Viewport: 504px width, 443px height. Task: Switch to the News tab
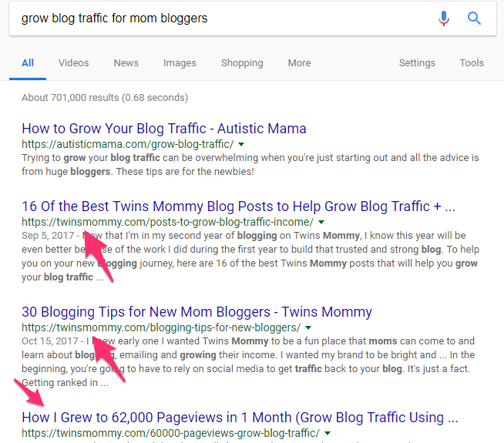[x=126, y=63]
